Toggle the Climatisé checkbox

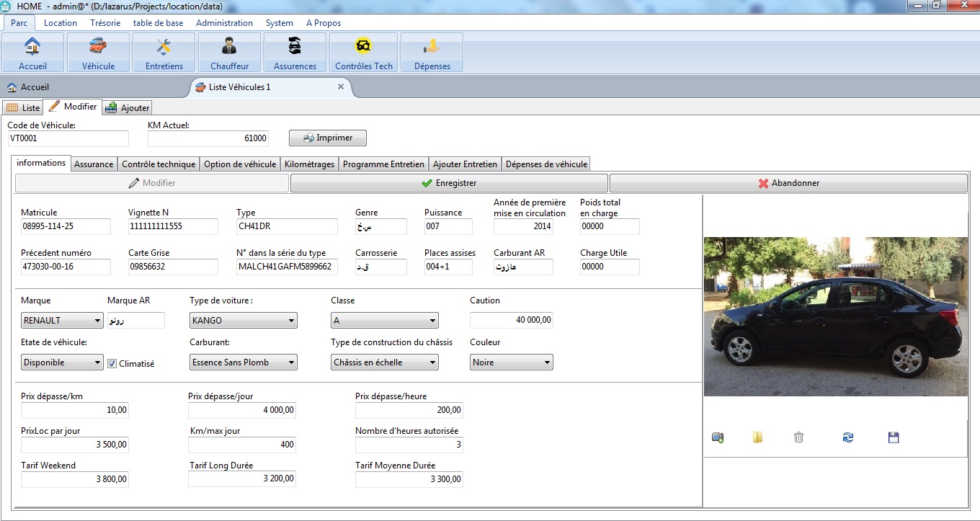[x=112, y=363]
